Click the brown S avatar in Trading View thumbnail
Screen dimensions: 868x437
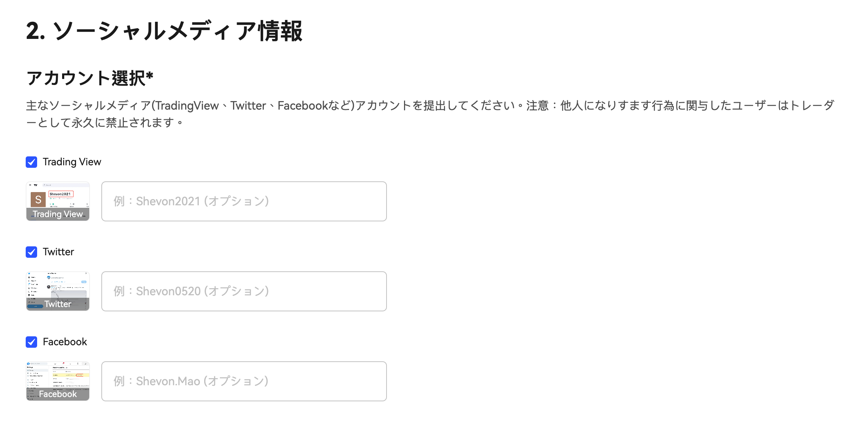(38, 199)
